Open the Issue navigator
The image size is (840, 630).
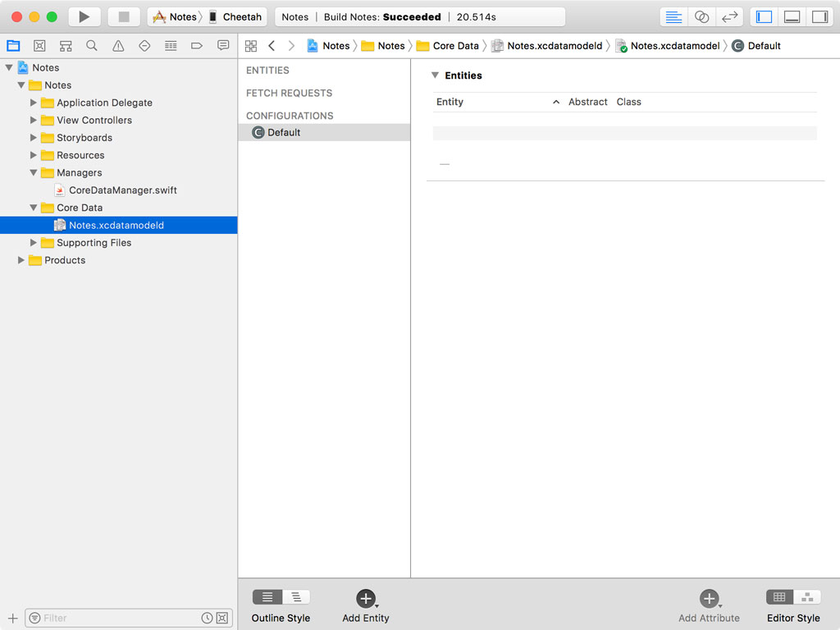[x=118, y=45]
